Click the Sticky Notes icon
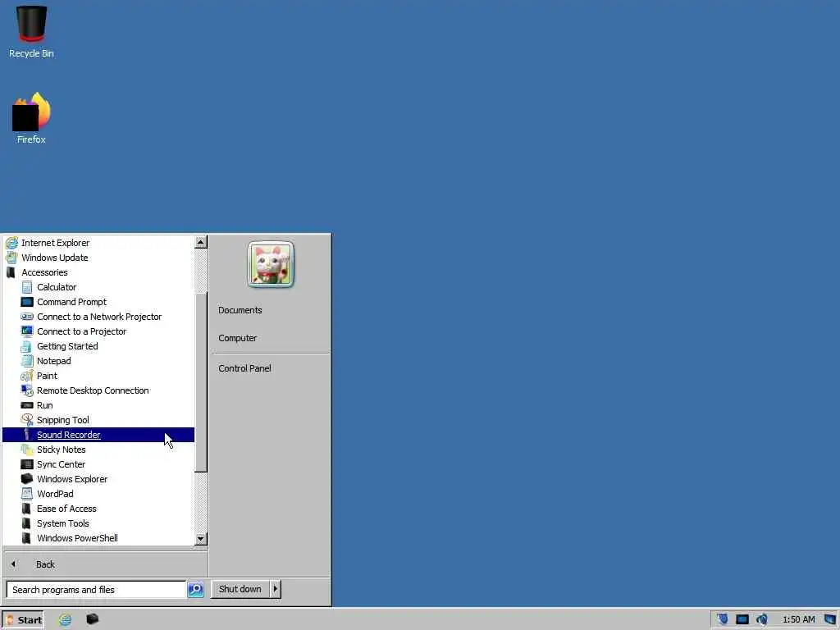840x630 pixels. coord(27,450)
